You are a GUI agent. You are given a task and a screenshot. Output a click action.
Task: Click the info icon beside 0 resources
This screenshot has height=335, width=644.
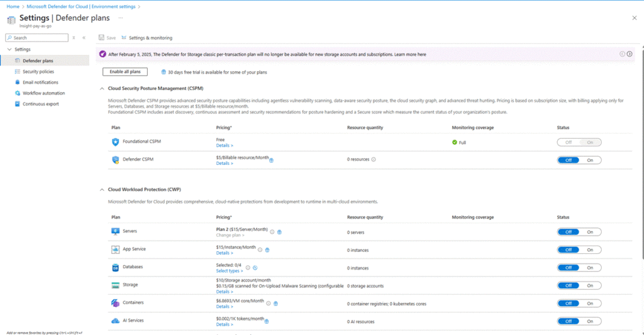374,160
